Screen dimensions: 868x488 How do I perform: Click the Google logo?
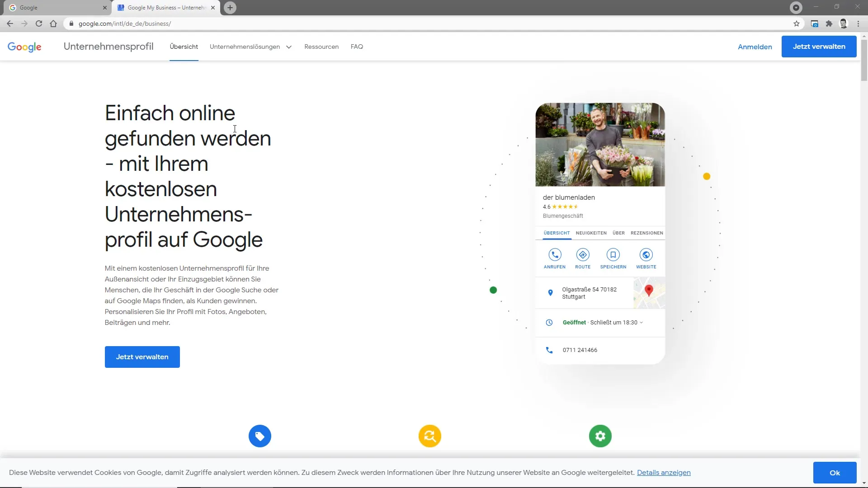pos(24,47)
